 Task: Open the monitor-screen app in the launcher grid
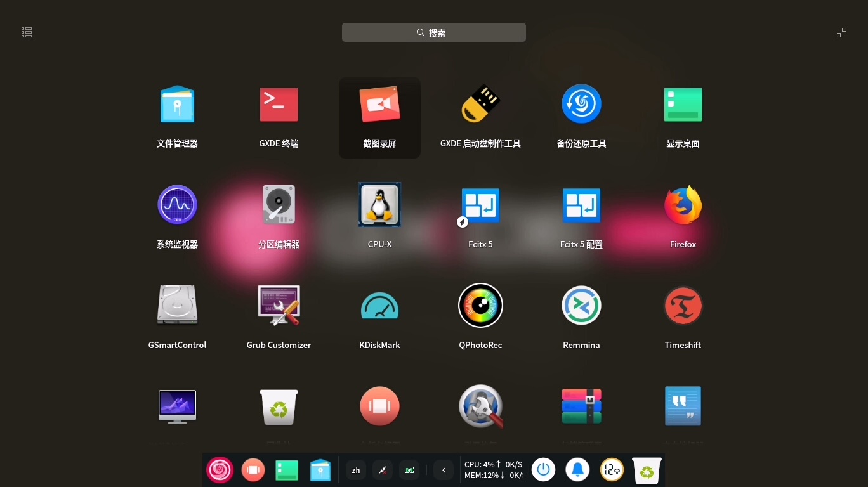177,406
